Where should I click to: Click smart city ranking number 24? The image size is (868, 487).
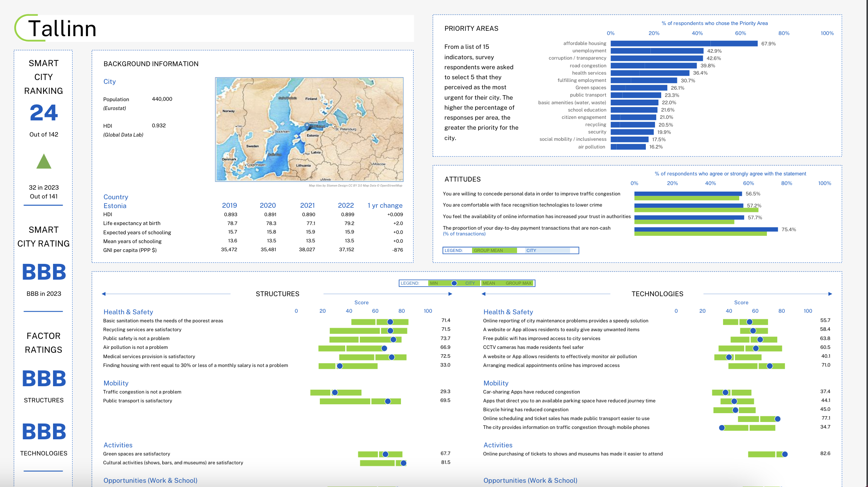pos(44,113)
